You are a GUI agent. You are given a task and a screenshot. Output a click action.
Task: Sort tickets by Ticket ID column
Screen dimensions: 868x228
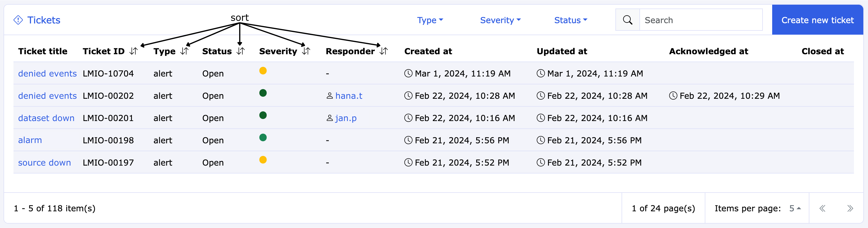(x=133, y=51)
